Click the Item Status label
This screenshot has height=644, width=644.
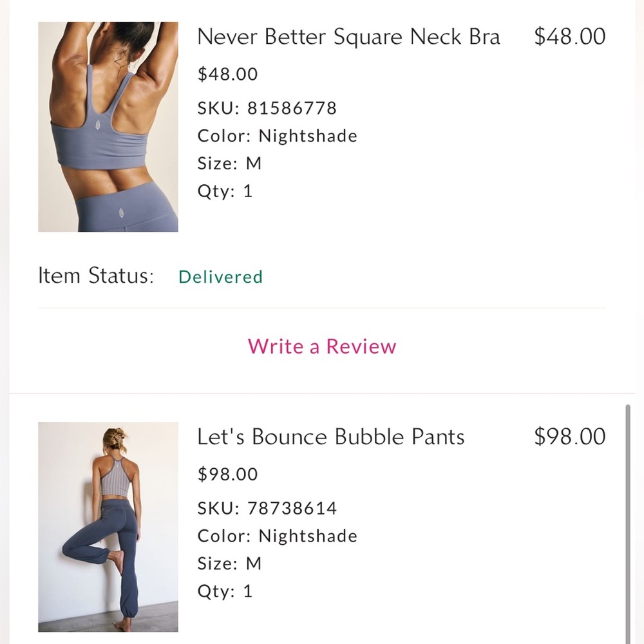pyautogui.click(x=96, y=276)
